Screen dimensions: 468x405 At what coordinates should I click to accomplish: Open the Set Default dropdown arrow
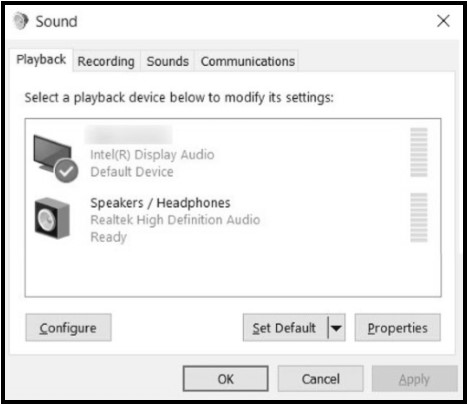[x=337, y=328]
